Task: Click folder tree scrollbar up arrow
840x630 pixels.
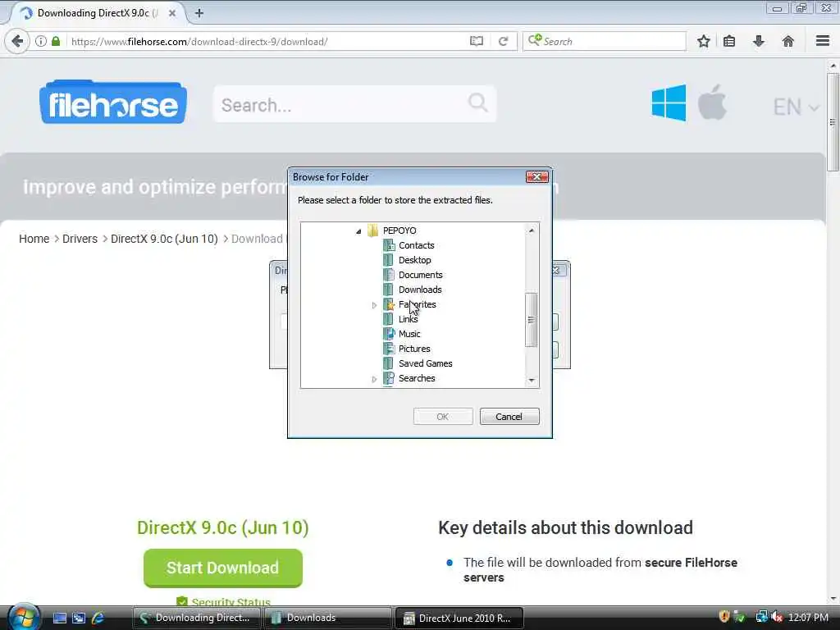Action: tap(532, 231)
